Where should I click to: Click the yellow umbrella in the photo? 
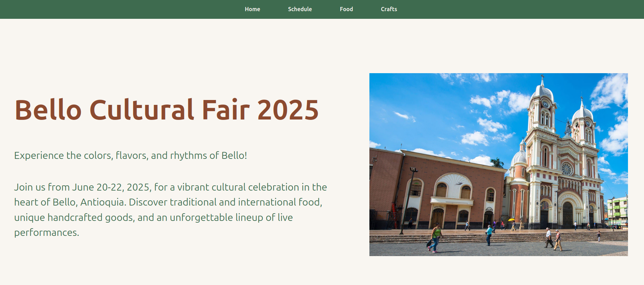click(511, 220)
